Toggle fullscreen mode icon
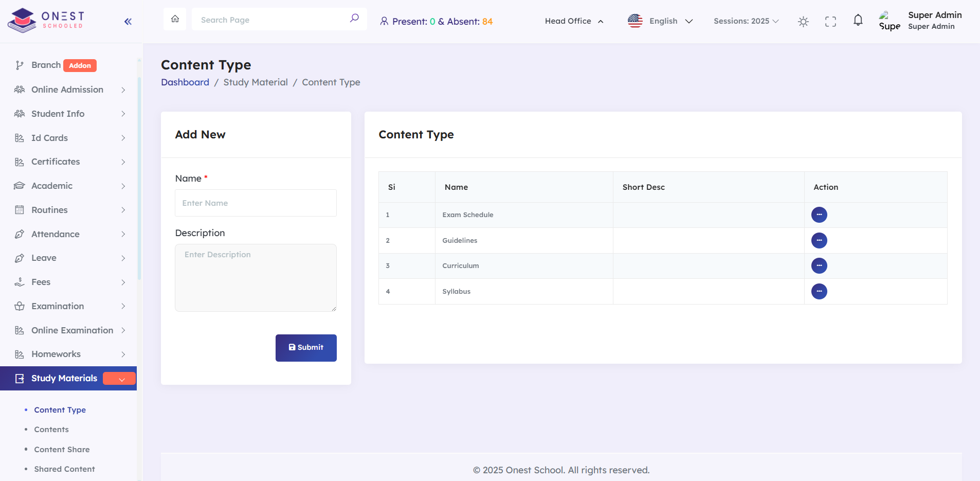 (830, 21)
